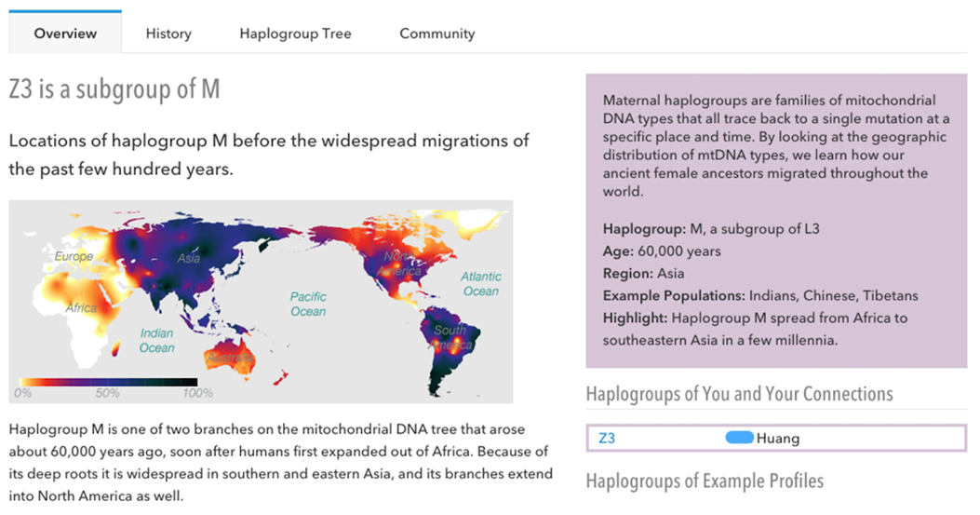
Task: Select the Overview tab
Action: click(65, 34)
